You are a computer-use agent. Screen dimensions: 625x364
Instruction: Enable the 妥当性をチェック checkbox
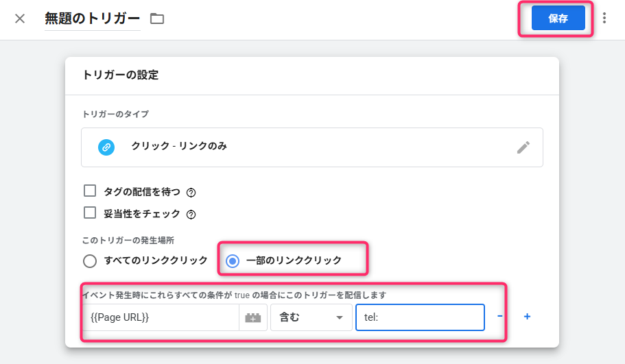coord(89,213)
